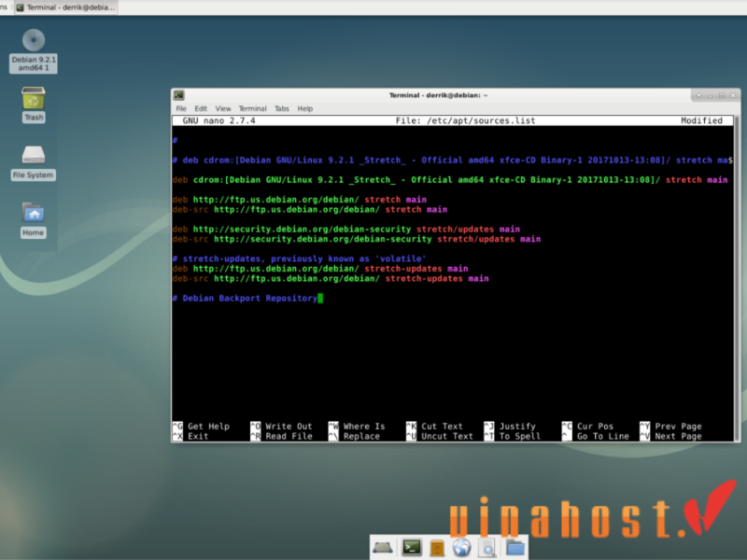Open the application finder magnifier icon
Screen dimensions: 747x560
[x=487, y=549]
